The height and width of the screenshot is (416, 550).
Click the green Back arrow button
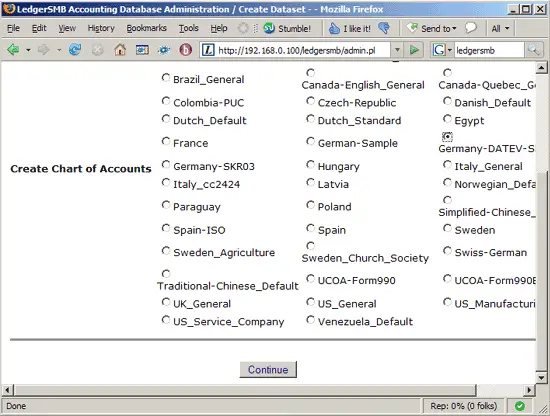click(x=13, y=50)
